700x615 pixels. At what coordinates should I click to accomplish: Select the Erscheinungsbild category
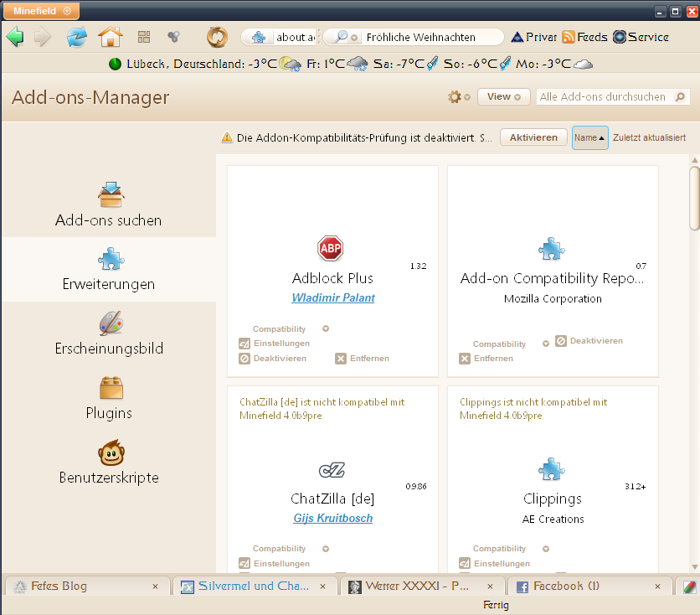[x=109, y=333]
